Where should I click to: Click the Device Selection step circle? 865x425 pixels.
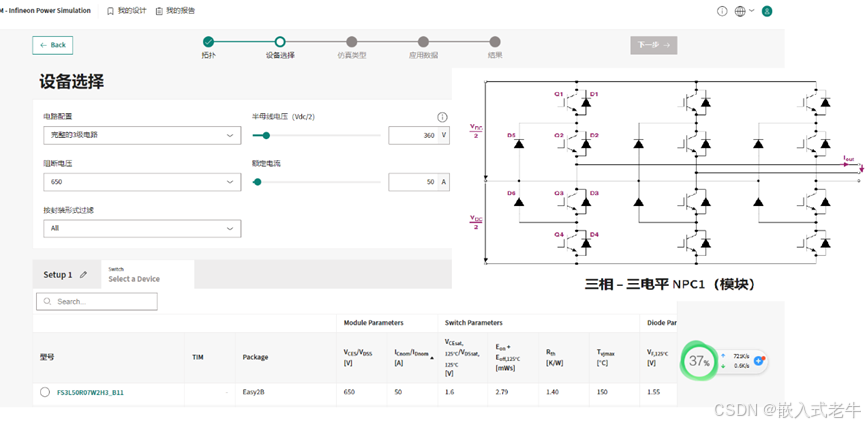(x=280, y=41)
